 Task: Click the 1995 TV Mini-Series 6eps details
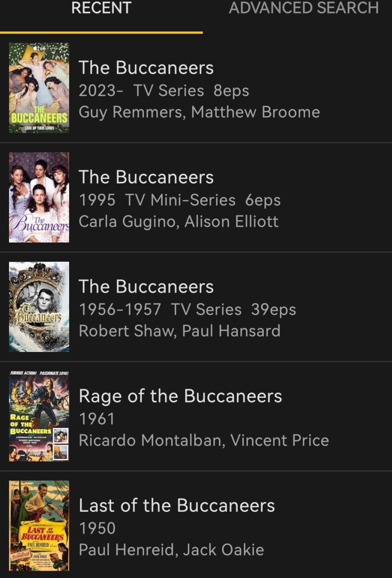coord(180,200)
